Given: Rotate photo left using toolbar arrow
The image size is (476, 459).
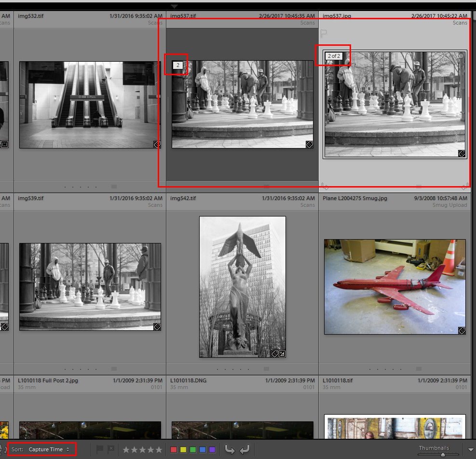Looking at the screenshot, I should tap(230, 449).
